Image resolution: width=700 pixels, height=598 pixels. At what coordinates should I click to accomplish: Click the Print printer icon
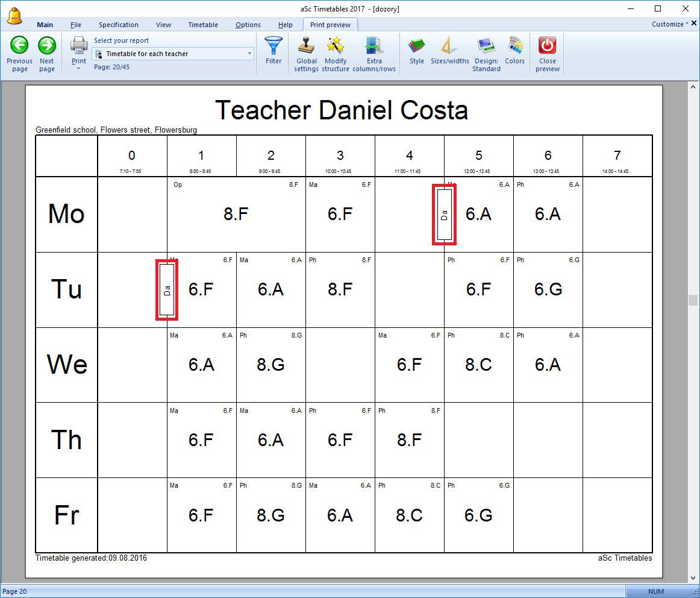pos(79,45)
